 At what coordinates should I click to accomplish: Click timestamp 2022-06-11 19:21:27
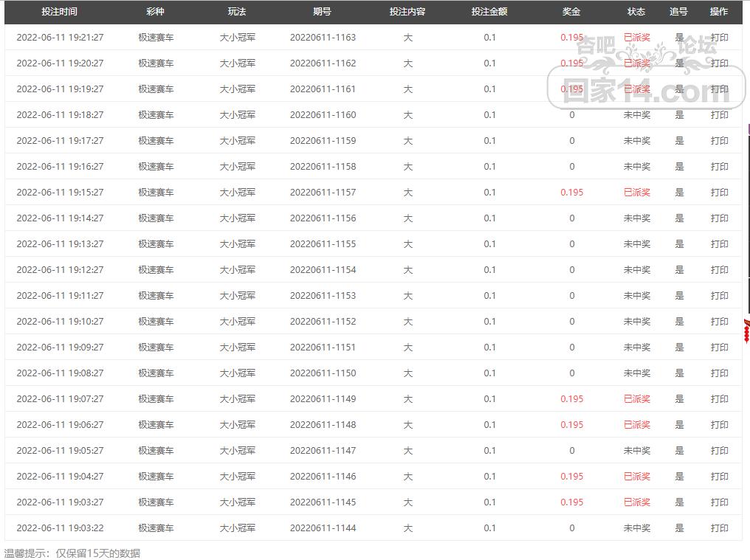tap(60, 38)
